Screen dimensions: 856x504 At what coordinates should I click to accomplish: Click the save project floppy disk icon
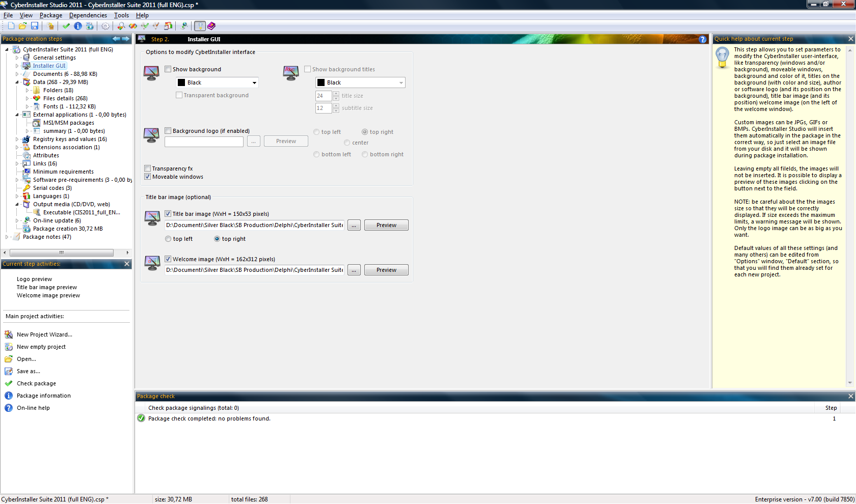point(35,26)
